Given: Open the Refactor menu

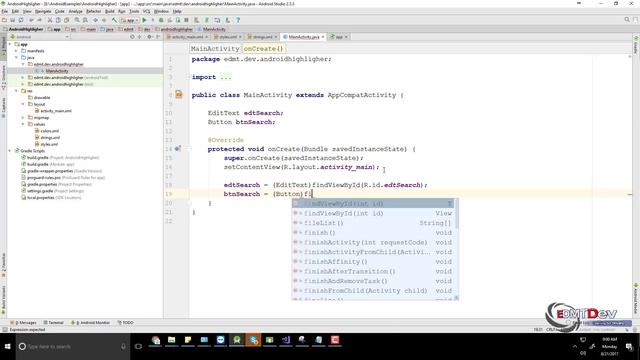Looking at the screenshot, I should point(94,11).
